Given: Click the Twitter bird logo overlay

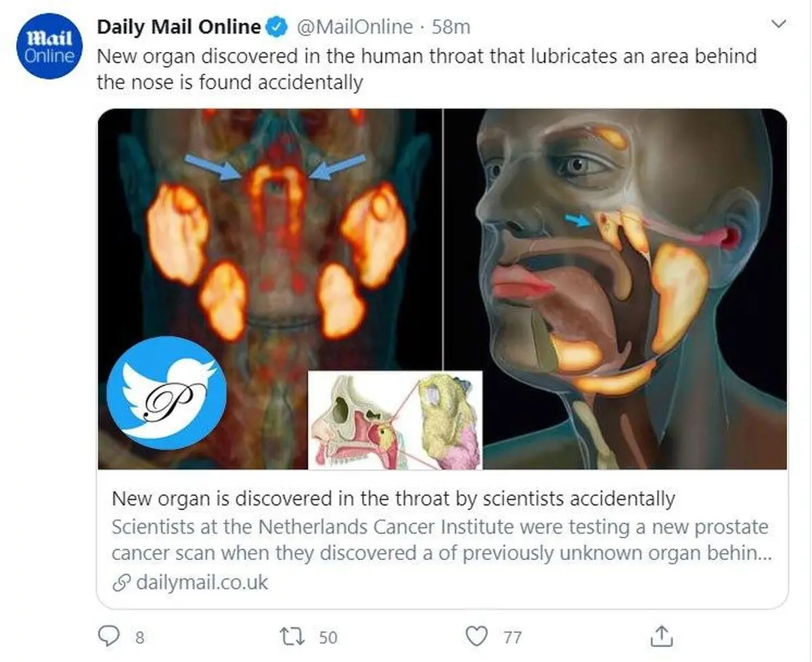Looking at the screenshot, I should coord(166,392).
